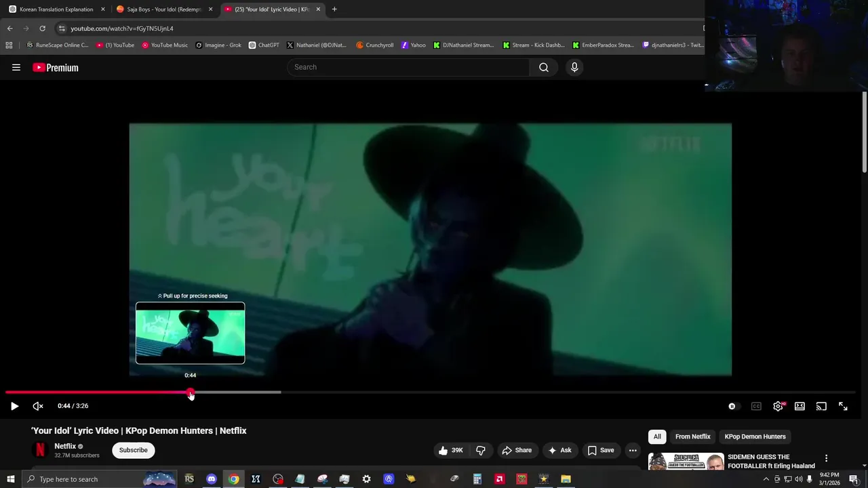Open the Netflix channel name link
Viewport: 868px width, 488px height.
65,446
